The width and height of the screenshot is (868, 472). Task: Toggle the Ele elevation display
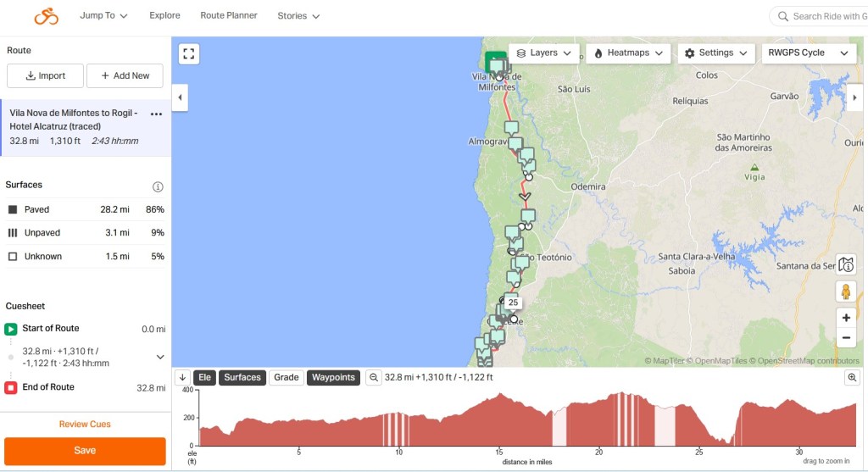[205, 377]
